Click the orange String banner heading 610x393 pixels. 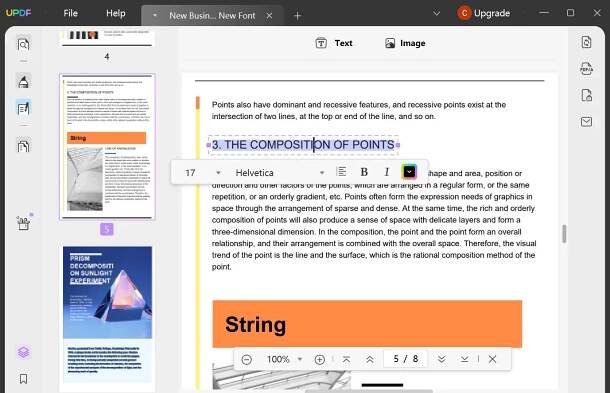367,324
